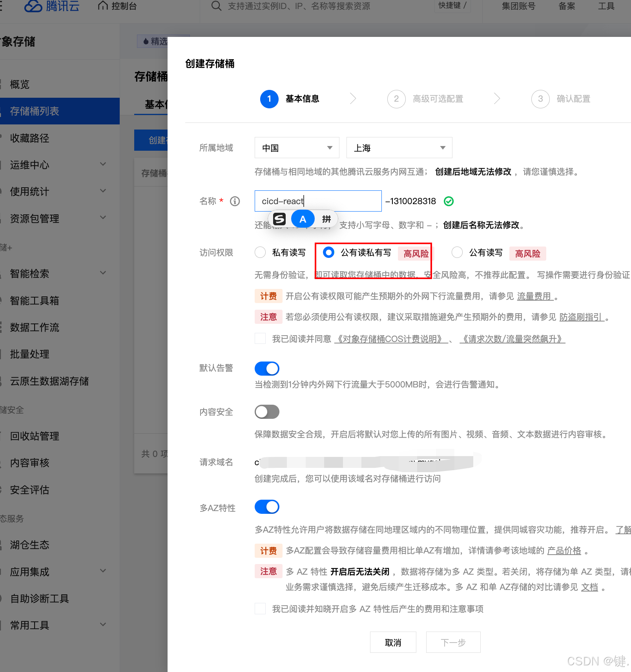Click the Sogou input method S icon
This screenshot has width=631, height=672.
[x=279, y=219]
